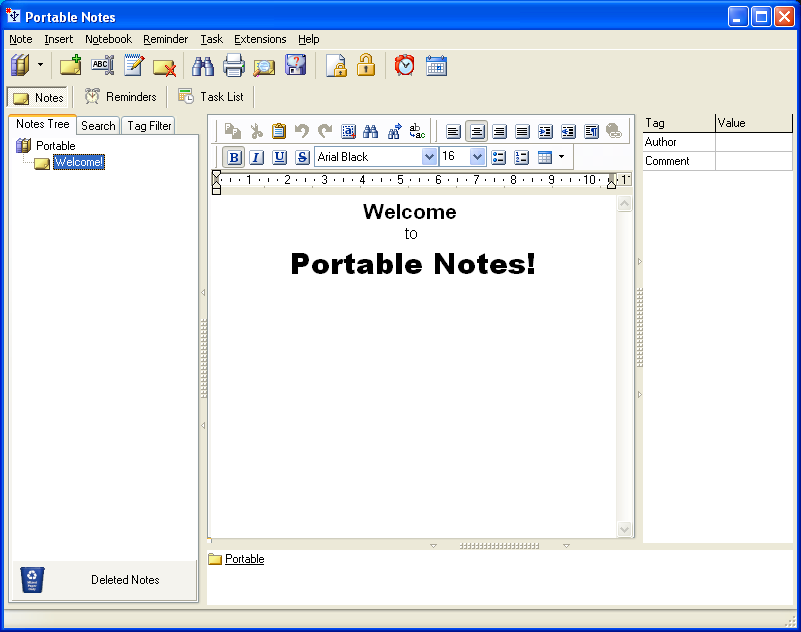Switch to the Tag Filter tab
This screenshot has height=632, width=801.
point(149,126)
